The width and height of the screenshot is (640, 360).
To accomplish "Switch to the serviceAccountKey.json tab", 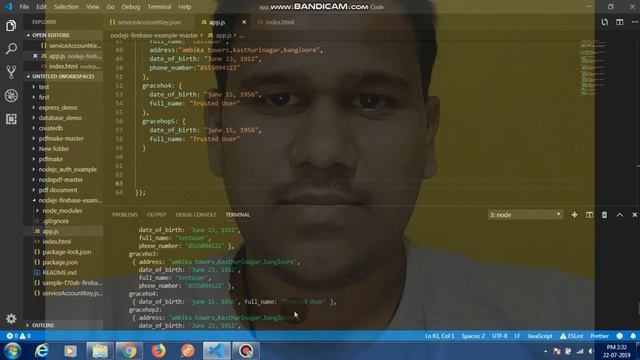I will (146, 22).
